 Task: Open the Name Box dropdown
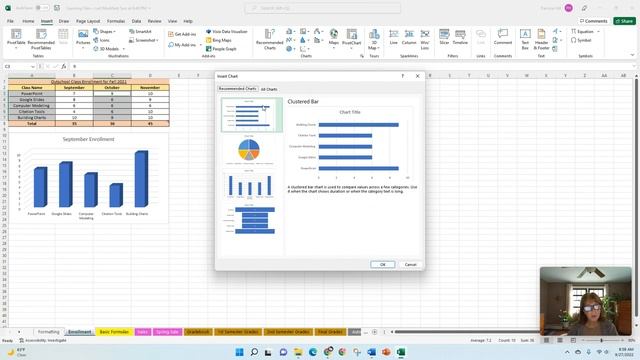coord(32,66)
